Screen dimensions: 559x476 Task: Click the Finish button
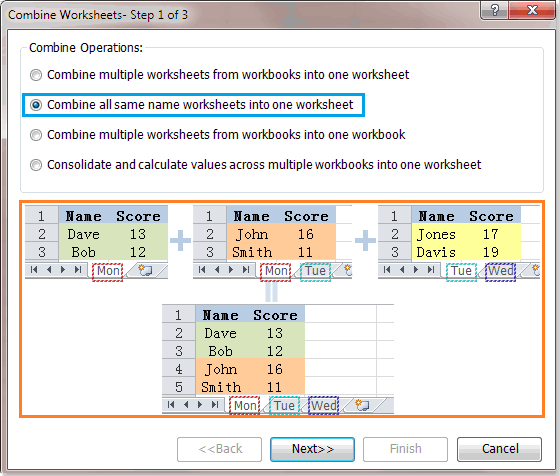405,449
